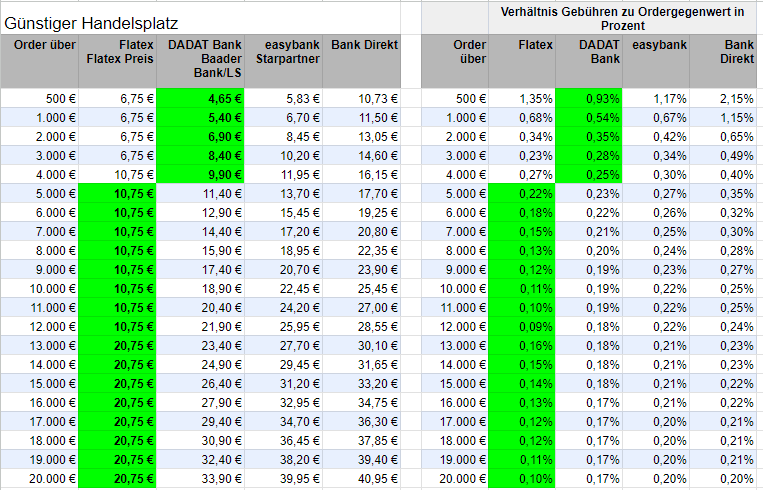This screenshot has width=763, height=490.
Task: Click the green '8,40 €' cell
Action: [200, 156]
